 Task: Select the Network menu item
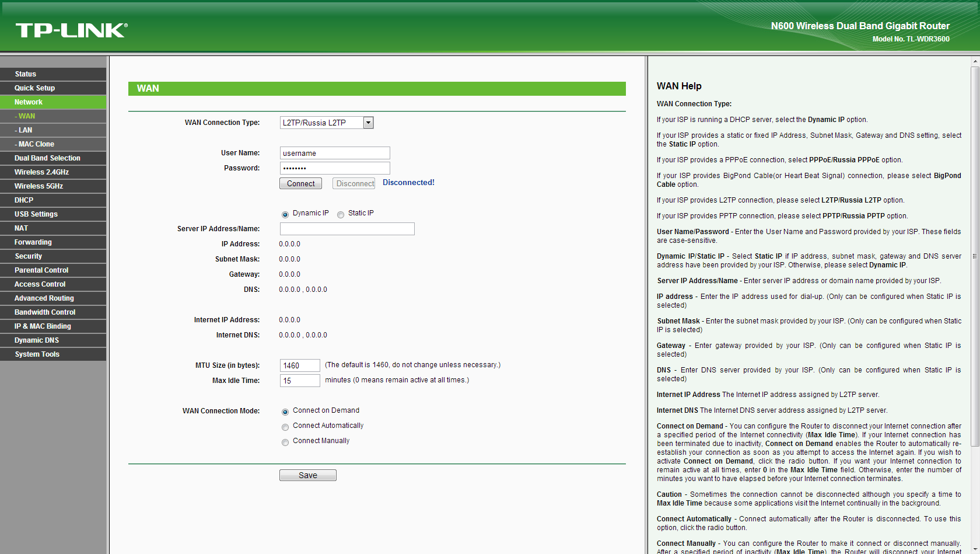click(53, 102)
